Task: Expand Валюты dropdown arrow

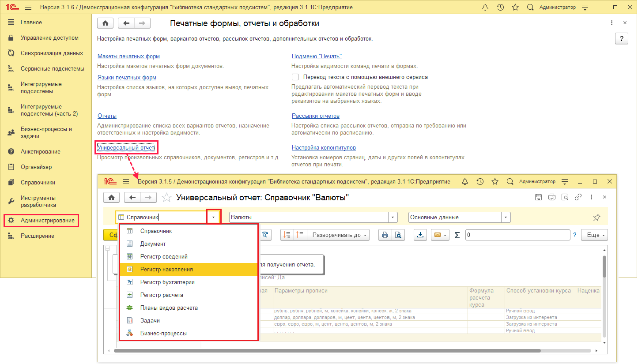Action: tap(393, 218)
